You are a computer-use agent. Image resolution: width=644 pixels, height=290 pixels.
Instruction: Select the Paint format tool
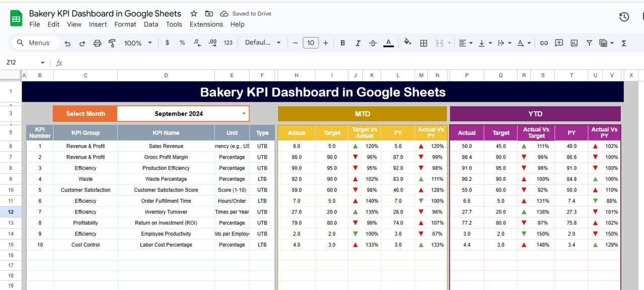pos(112,43)
